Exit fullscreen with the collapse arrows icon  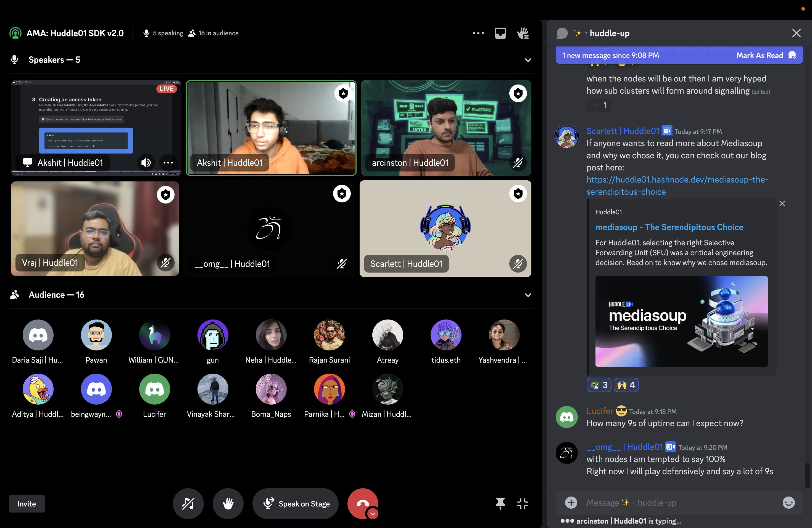click(522, 503)
